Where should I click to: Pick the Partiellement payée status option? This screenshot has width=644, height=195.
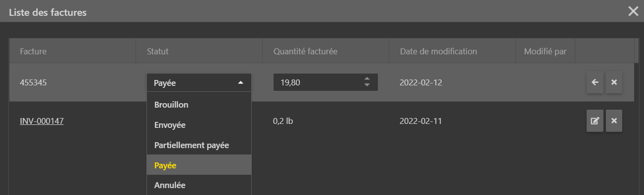coord(199,145)
